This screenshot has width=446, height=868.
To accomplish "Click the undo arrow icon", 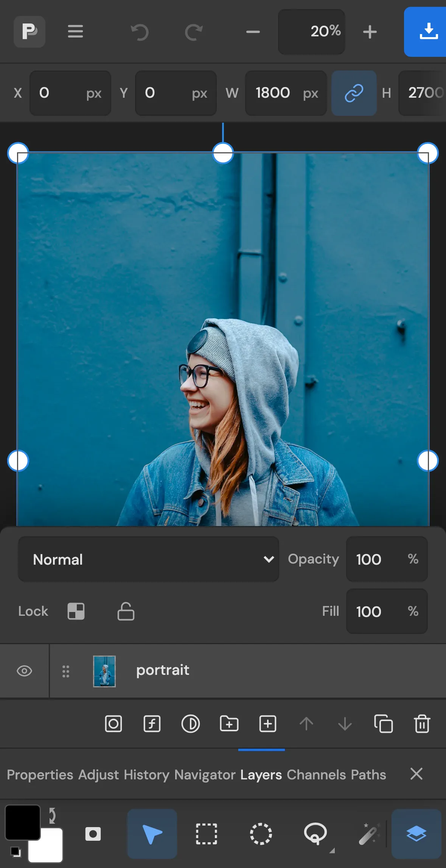I will coord(139,32).
